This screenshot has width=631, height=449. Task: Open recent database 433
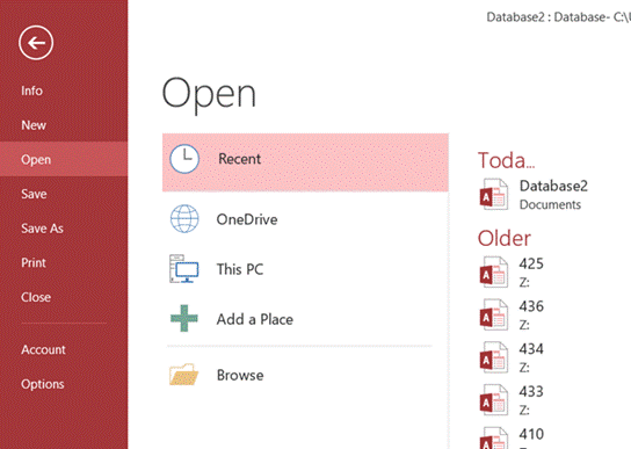coord(531,391)
